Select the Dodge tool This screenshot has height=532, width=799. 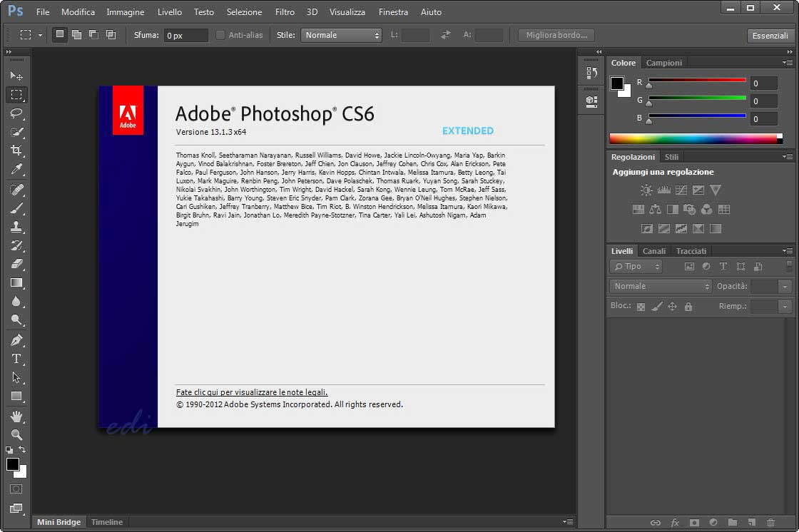click(x=16, y=320)
